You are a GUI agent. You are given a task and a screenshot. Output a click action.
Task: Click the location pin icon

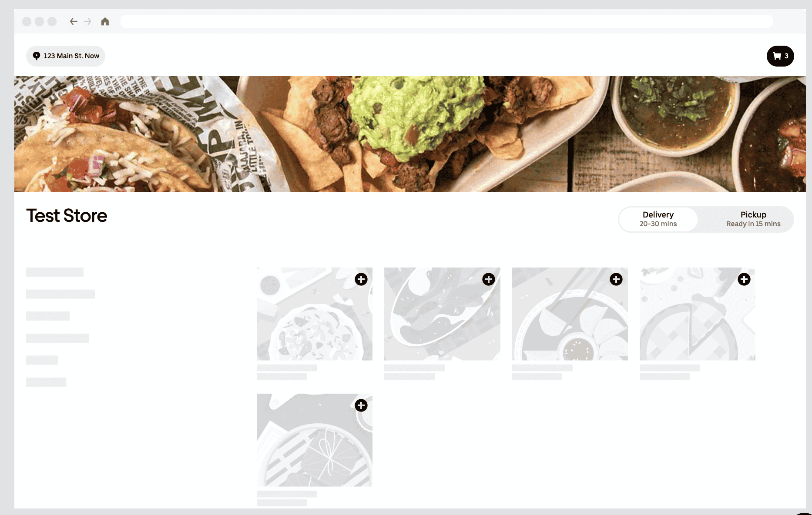tap(37, 56)
